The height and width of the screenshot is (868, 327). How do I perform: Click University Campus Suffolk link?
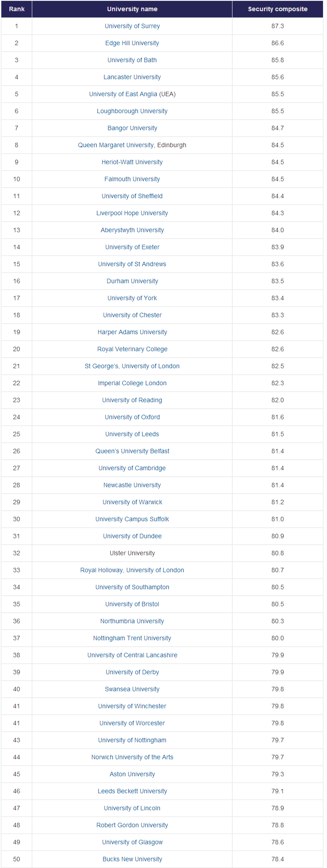click(132, 519)
